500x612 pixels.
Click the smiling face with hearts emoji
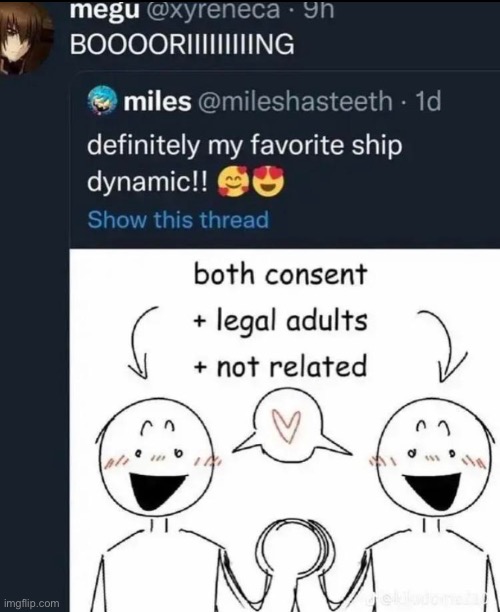(x=234, y=182)
